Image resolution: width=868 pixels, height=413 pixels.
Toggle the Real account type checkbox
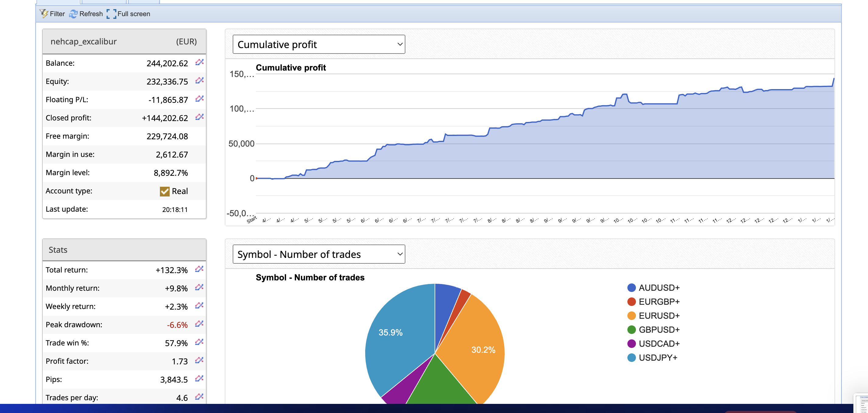click(x=164, y=191)
